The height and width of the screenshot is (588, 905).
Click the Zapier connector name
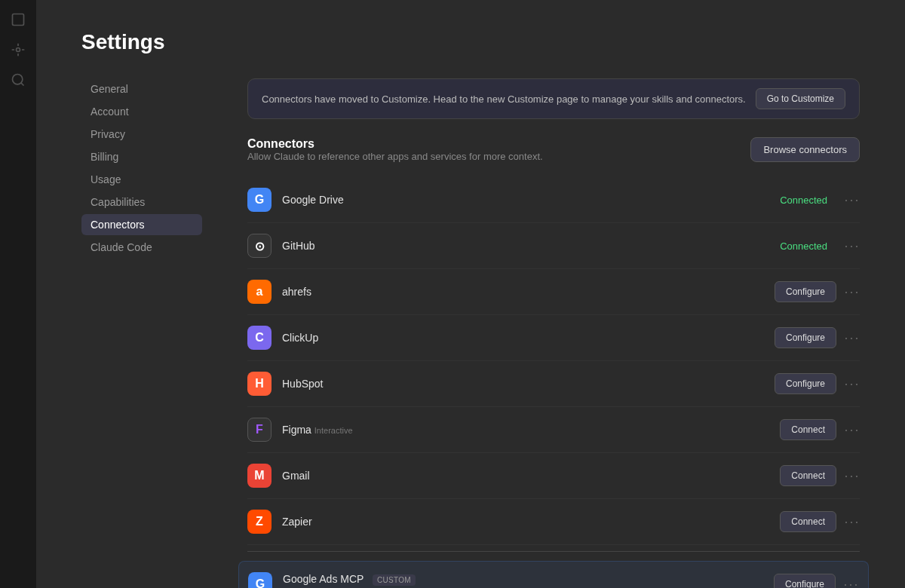point(297,522)
